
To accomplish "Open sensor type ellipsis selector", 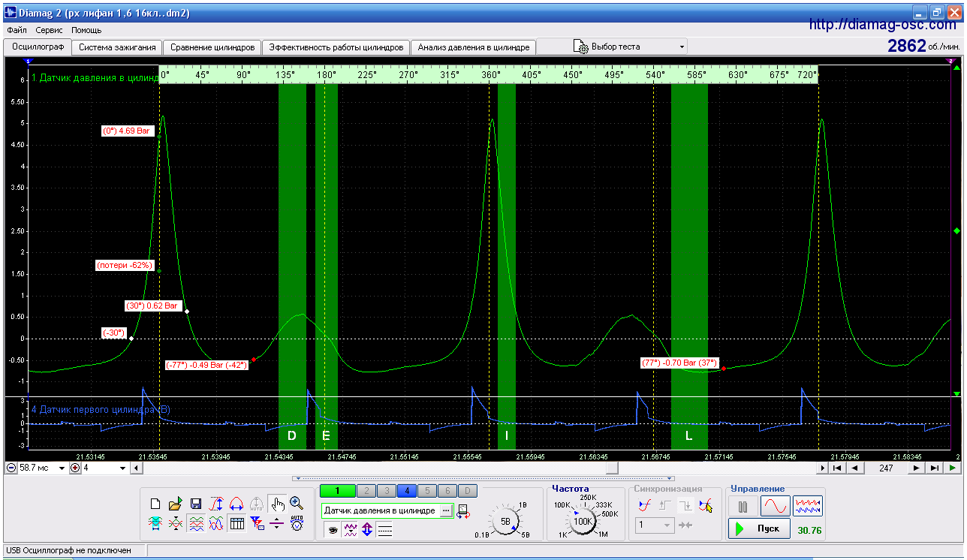I will tap(445, 510).
